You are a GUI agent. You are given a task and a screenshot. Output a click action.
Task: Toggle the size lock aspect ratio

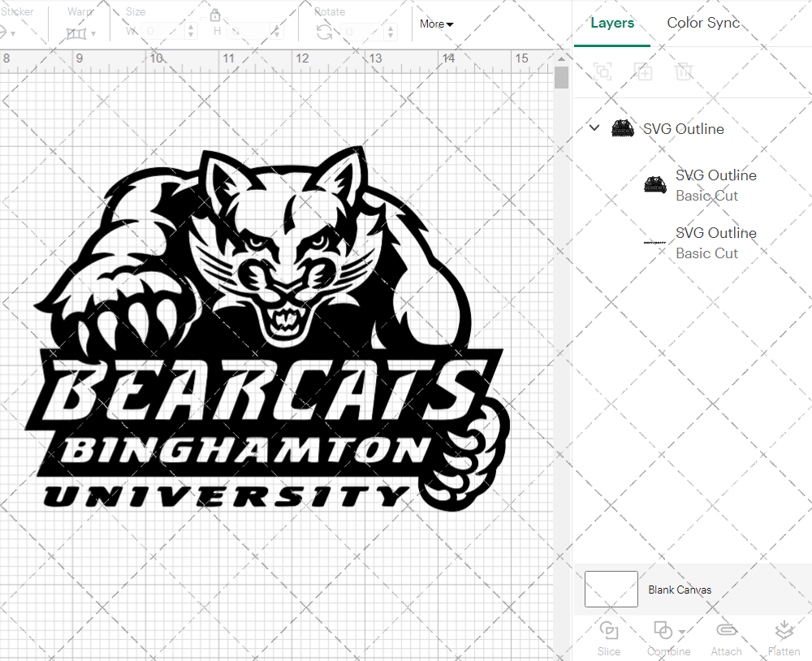pos(215,15)
